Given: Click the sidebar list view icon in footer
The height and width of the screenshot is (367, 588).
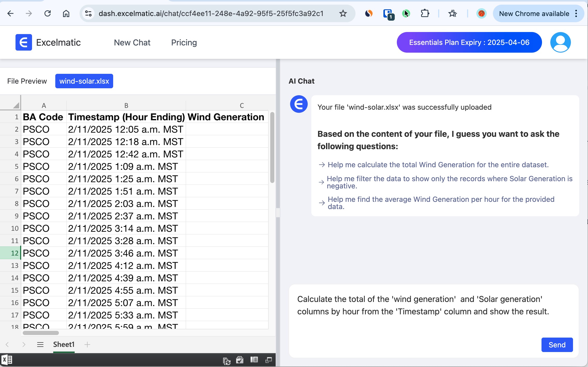Looking at the screenshot, I should point(254,360).
